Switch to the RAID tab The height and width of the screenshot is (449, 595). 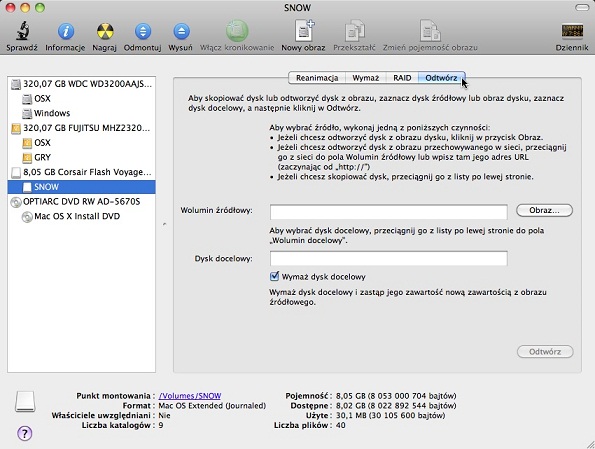coord(402,78)
